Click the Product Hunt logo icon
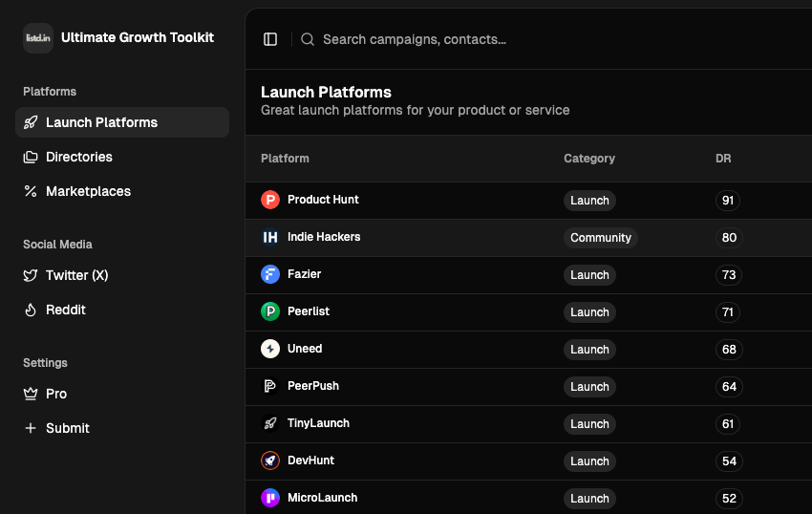 pyautogui.click(x=270, y=200)
